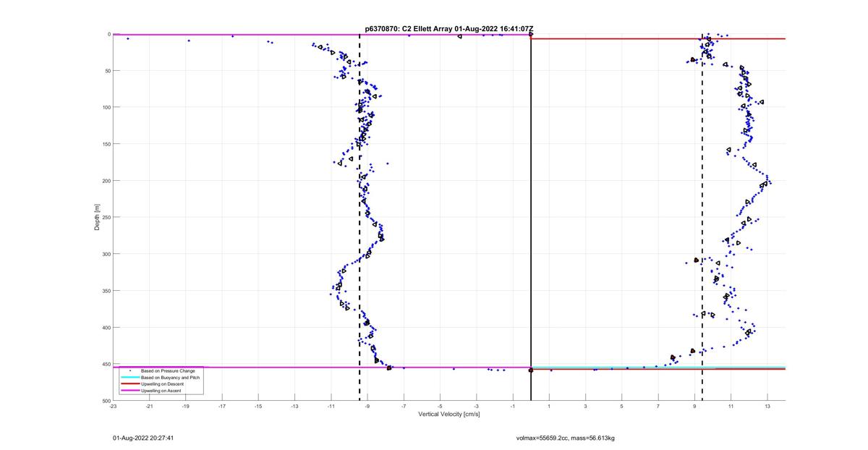Click the positive '3' x-axis tick label
This screenshot has width=868, height=450.
tap(585, 407)
